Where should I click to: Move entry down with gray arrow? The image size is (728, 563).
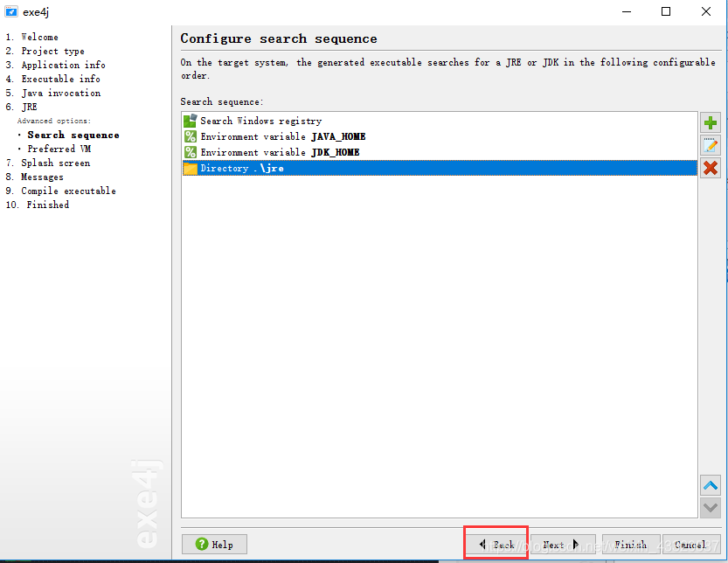point(710,507)
